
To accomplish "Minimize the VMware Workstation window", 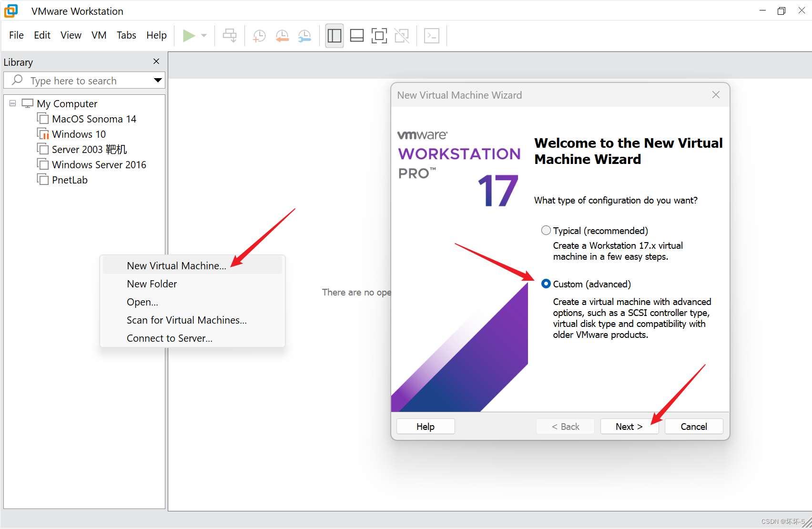I will click(x=762, y=10).
